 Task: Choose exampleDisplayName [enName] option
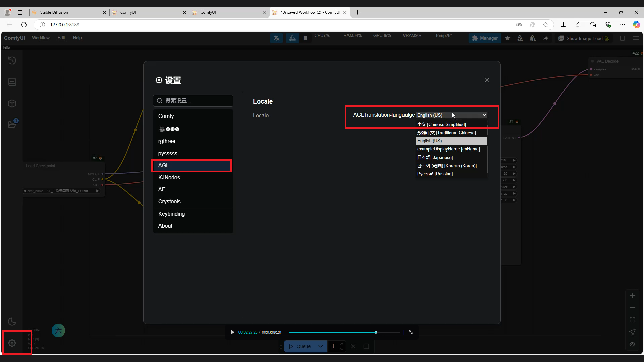click(451, 149)
